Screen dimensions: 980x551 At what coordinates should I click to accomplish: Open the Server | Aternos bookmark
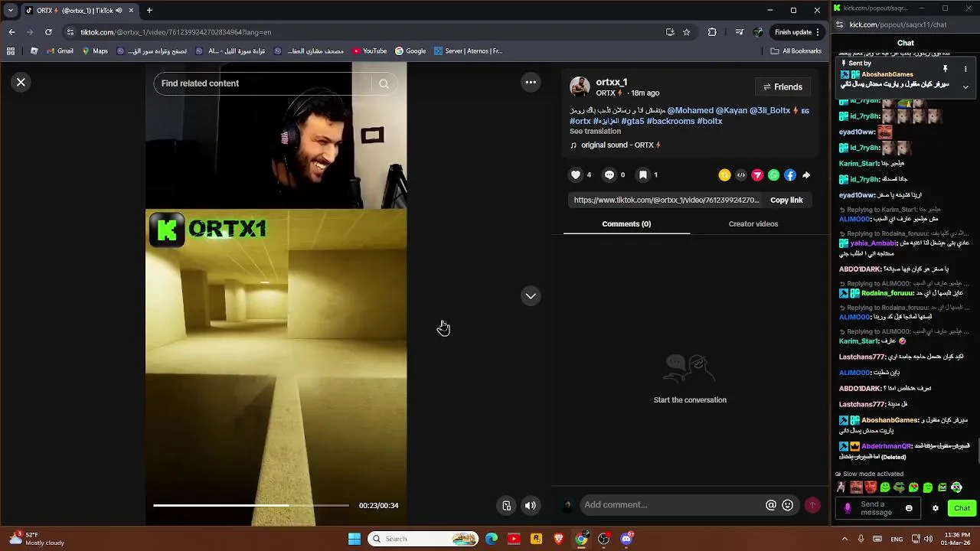(x=468, y=51)
